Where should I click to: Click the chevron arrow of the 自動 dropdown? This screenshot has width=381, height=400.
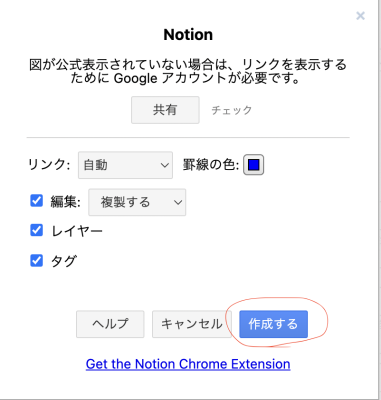164,165
